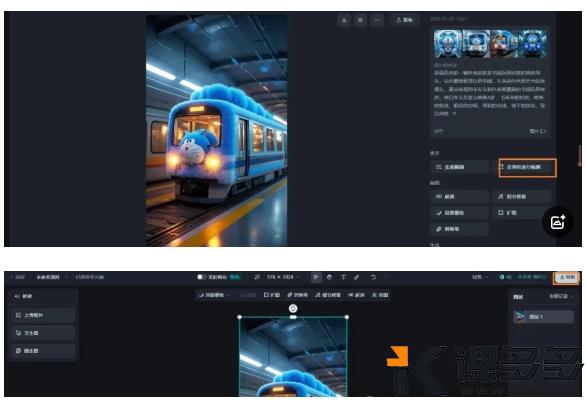Screen dimensions: 586x403
Task: Open the dropdown beside the layers panel title
Action: tap(561, 296)
